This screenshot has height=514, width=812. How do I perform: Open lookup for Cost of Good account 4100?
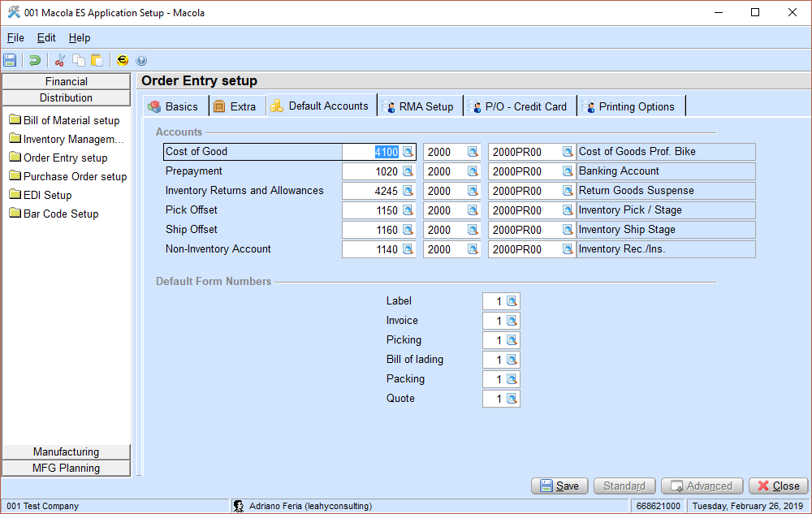coord(408,152)
